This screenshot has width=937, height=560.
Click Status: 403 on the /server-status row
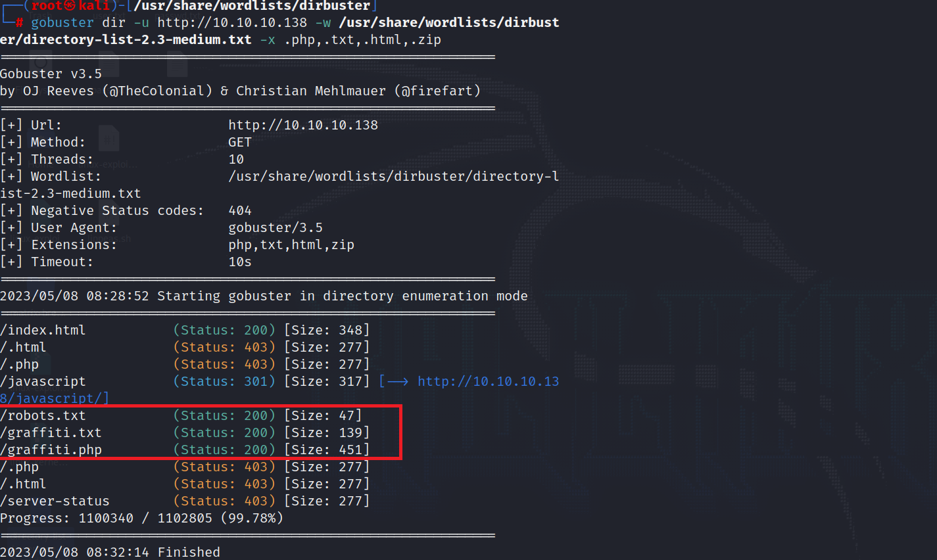224,501
